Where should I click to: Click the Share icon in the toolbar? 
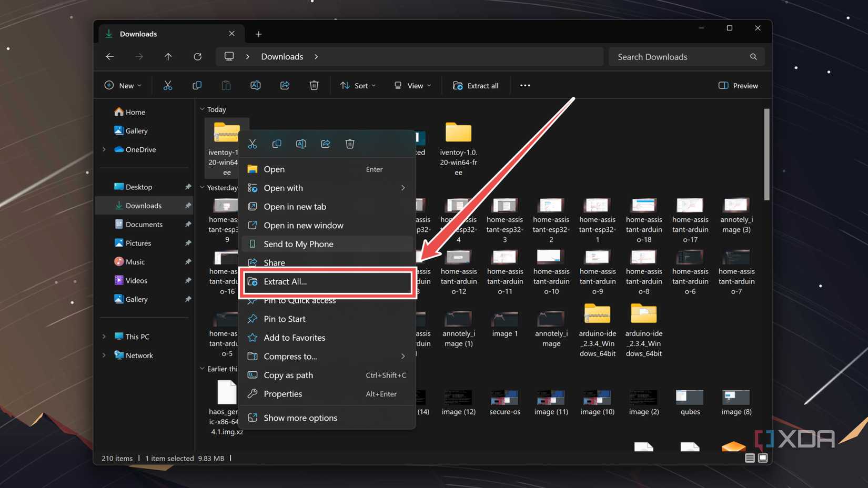285,85
